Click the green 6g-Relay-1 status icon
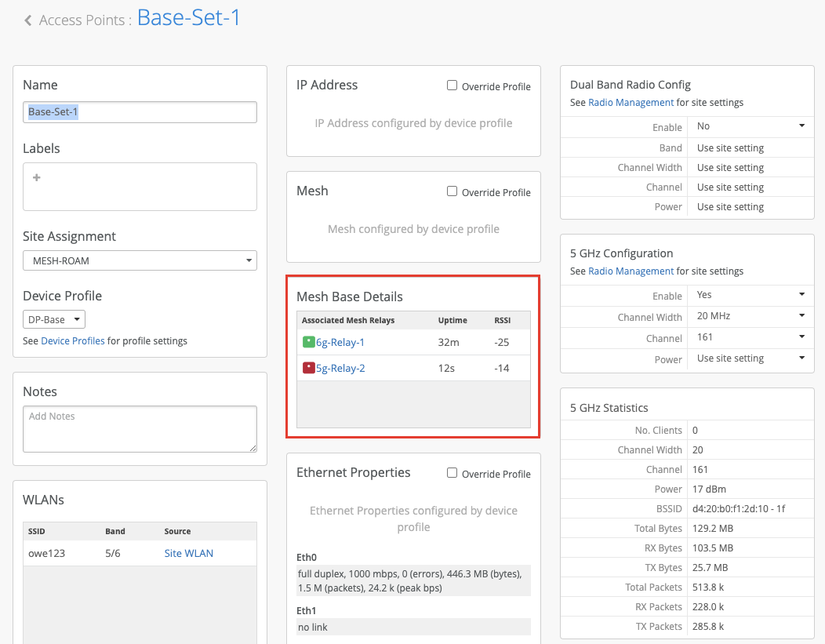 308,342
